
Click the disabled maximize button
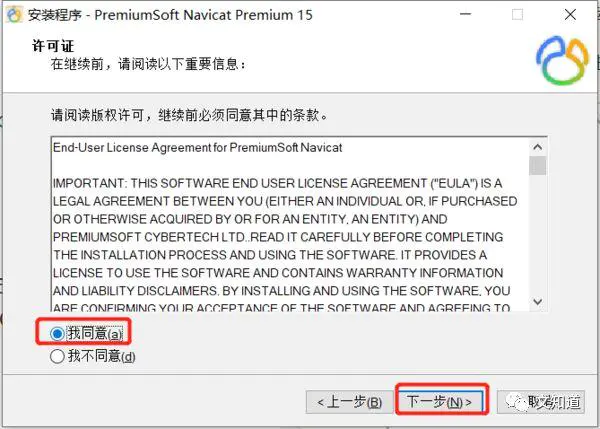click(517, 15)
